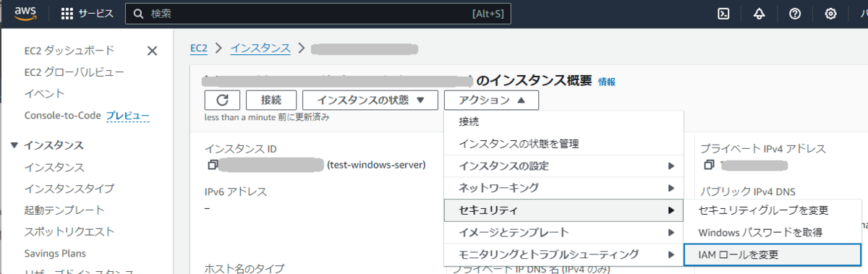The image size is (868, 274).
Task: Open CloudShell terminal icon
Action: coord(723,14)
